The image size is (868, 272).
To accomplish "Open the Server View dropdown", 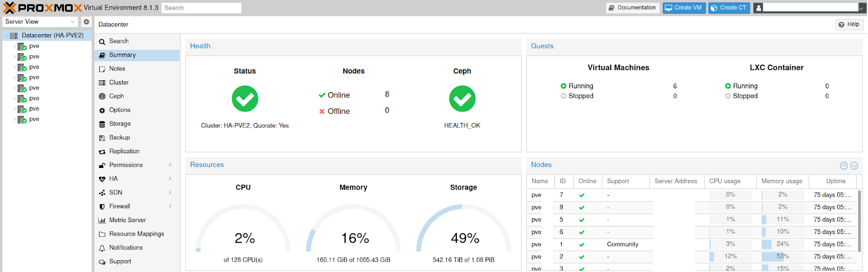I will pos(41,22).
